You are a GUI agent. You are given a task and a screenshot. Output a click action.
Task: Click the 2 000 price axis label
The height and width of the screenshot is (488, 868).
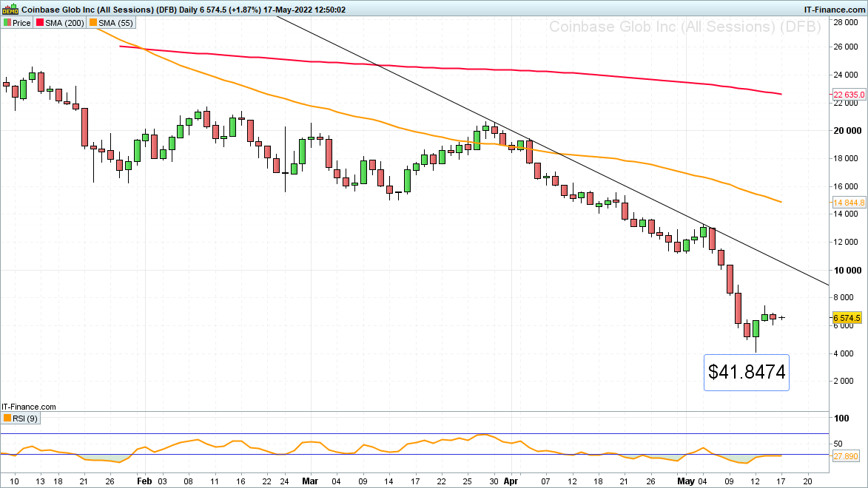844,381
